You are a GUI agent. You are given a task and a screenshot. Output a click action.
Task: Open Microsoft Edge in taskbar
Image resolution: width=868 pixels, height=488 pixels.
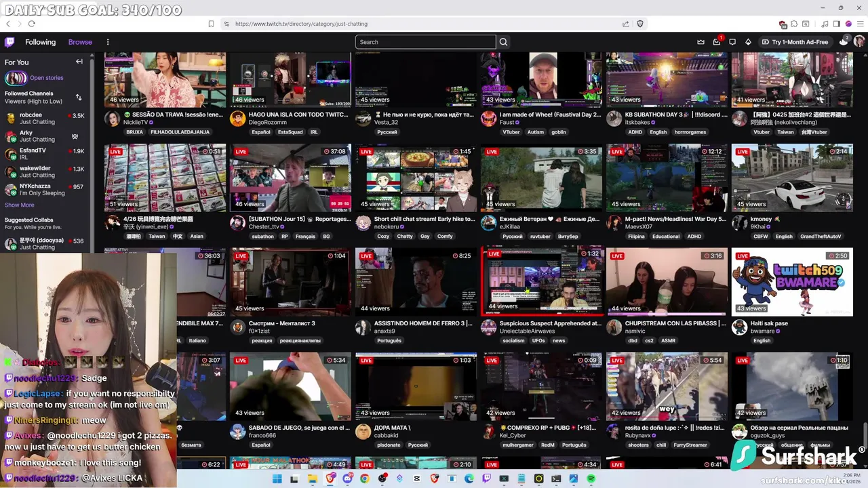click(469, 479)
